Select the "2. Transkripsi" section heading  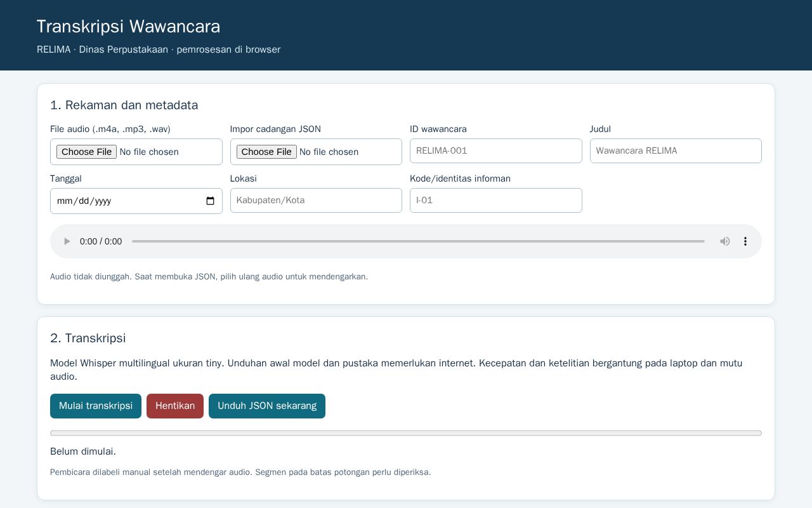click(88, 338)
